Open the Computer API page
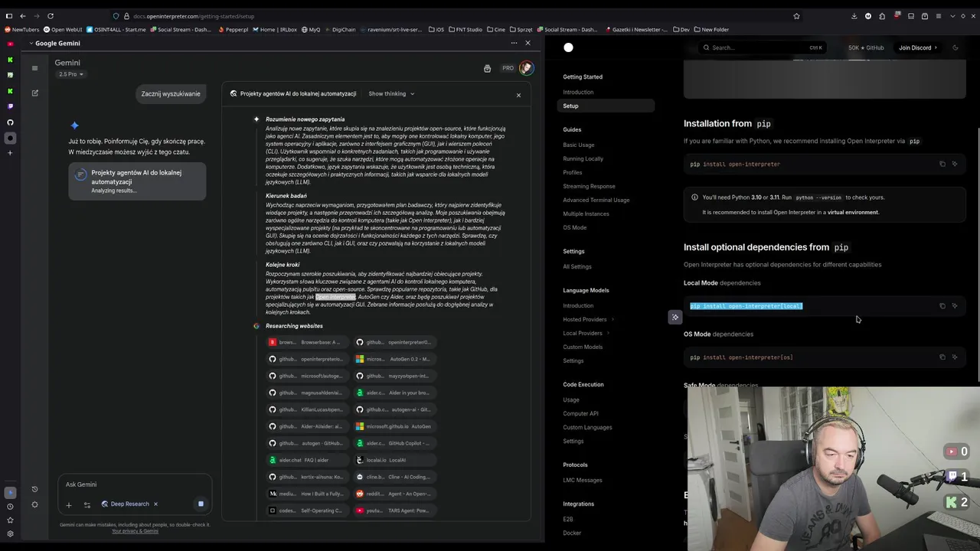980x551 pixels. pyautogui.click(x=580, y=413)
